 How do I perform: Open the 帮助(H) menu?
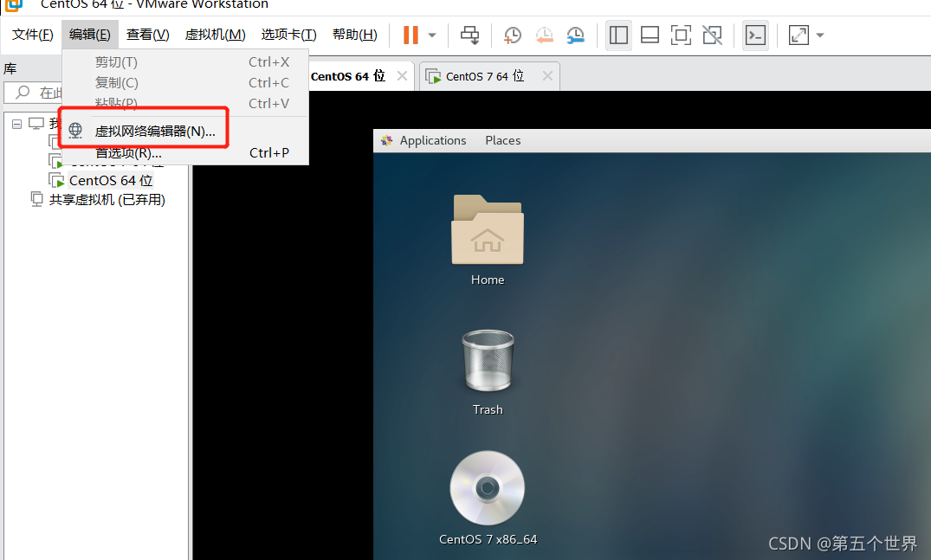(x=354, y=35)
